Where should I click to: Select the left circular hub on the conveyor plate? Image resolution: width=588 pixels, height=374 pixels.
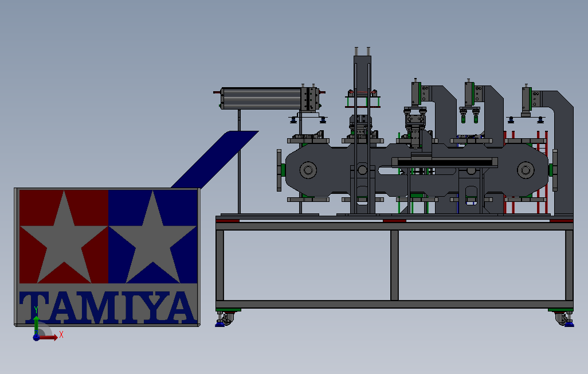308,170
